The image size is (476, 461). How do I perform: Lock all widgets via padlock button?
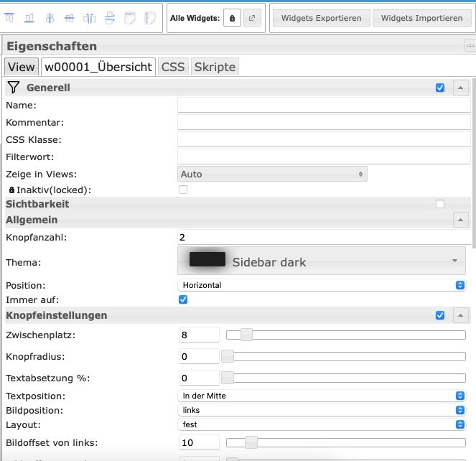(232, 18)
